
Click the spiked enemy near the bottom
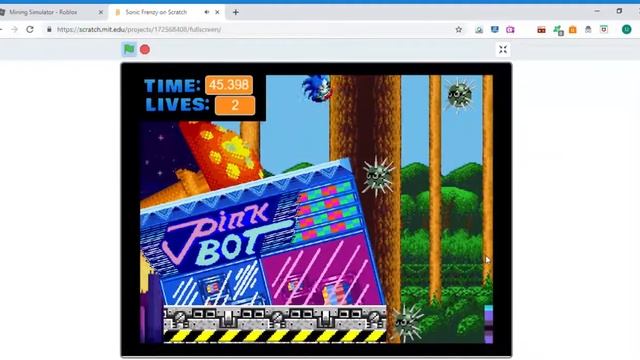coord(406,322)
